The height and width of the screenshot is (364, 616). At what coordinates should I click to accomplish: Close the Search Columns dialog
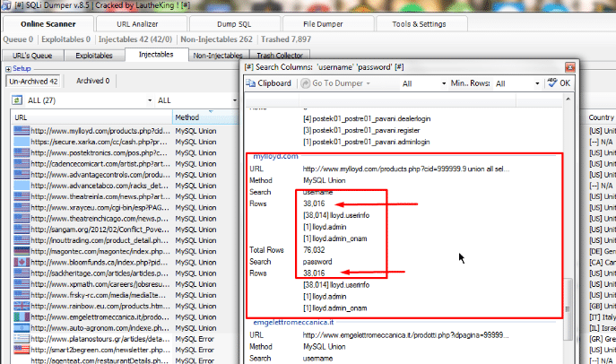tap(570, 67)
